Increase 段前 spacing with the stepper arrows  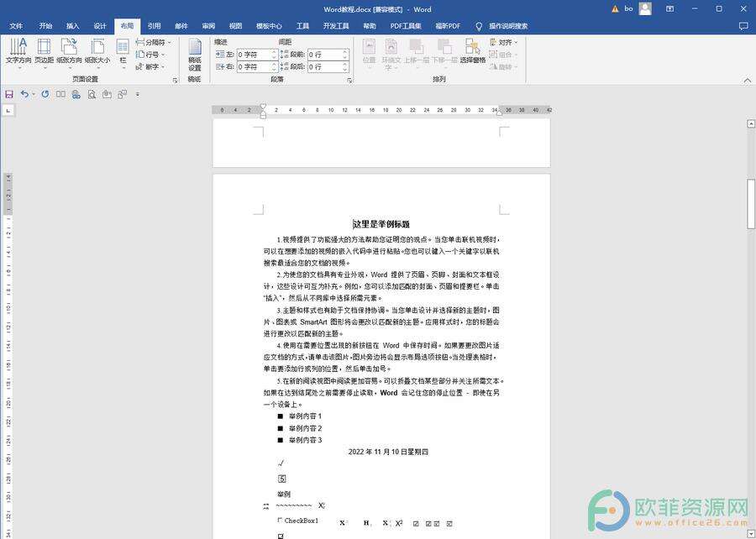(x=345, y=52)
